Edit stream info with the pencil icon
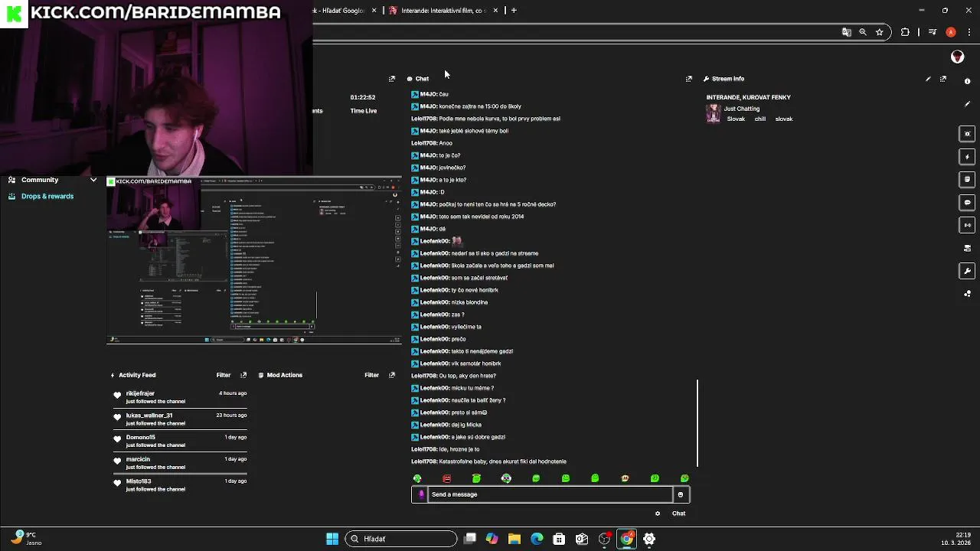 928,79
